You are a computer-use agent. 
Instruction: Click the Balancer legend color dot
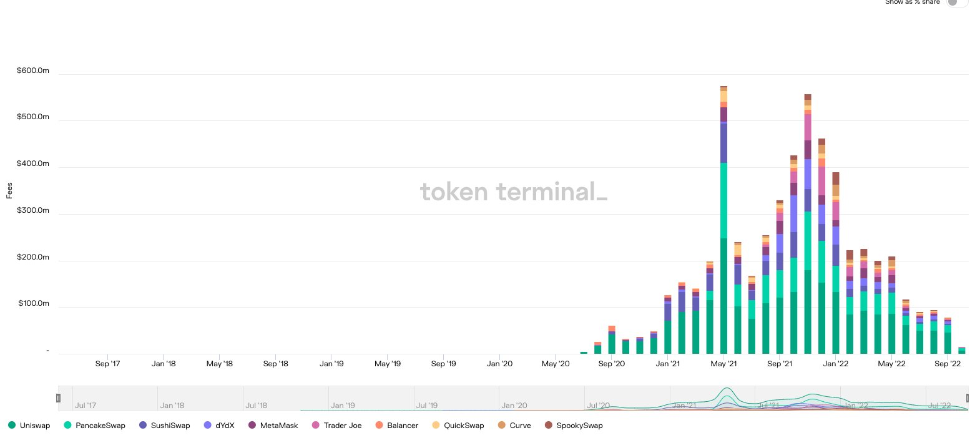379,425
